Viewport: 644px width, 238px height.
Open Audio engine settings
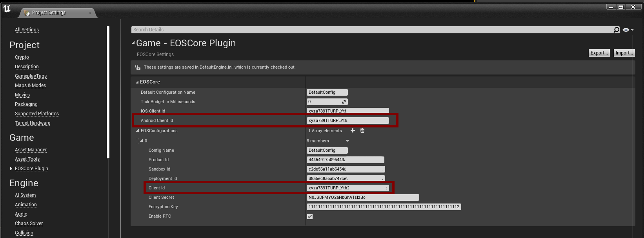[21, 214]
